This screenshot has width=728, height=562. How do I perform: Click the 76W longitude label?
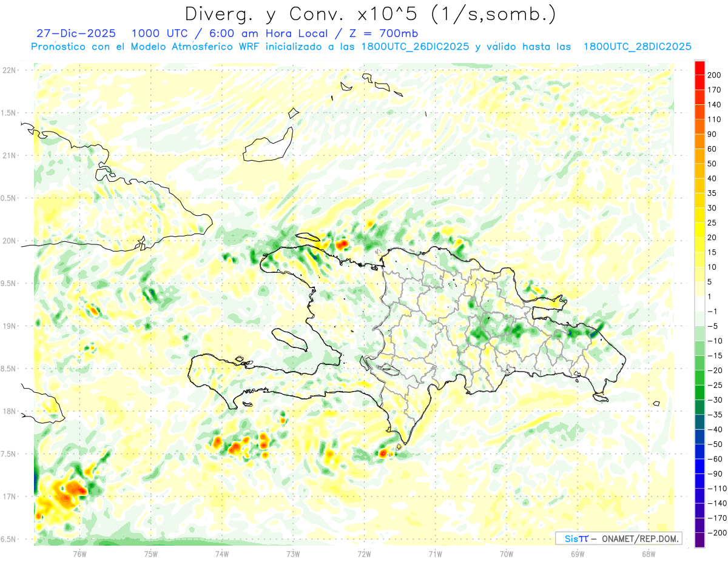(x=79, y=554)
